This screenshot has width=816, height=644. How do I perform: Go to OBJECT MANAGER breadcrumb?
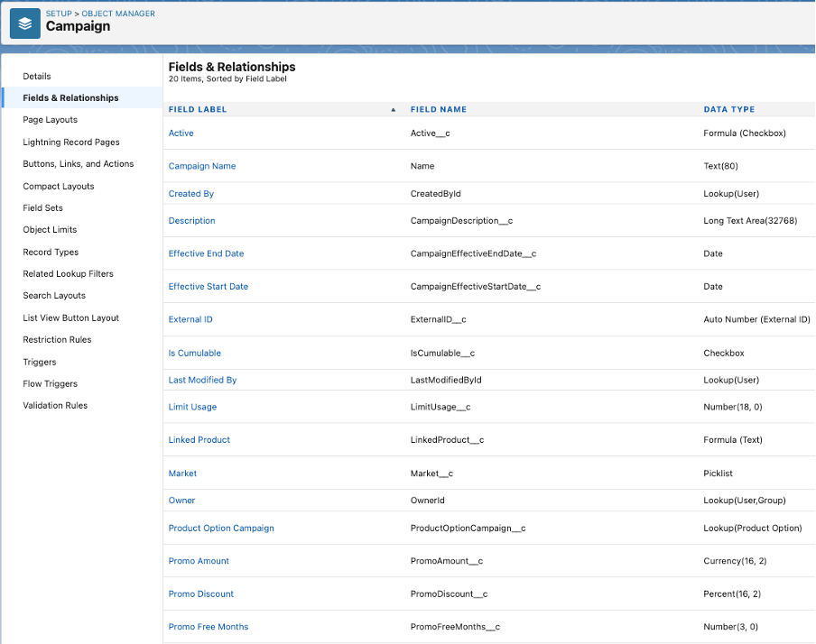(118, 14)
